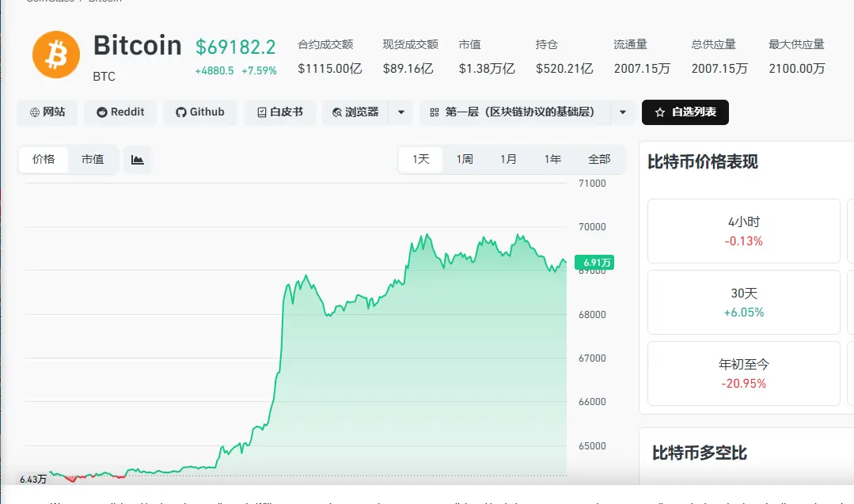Click the 第一层 blockchain base layer tag
The height and width of the screenshot is (504, 854).
coord(514,112)
